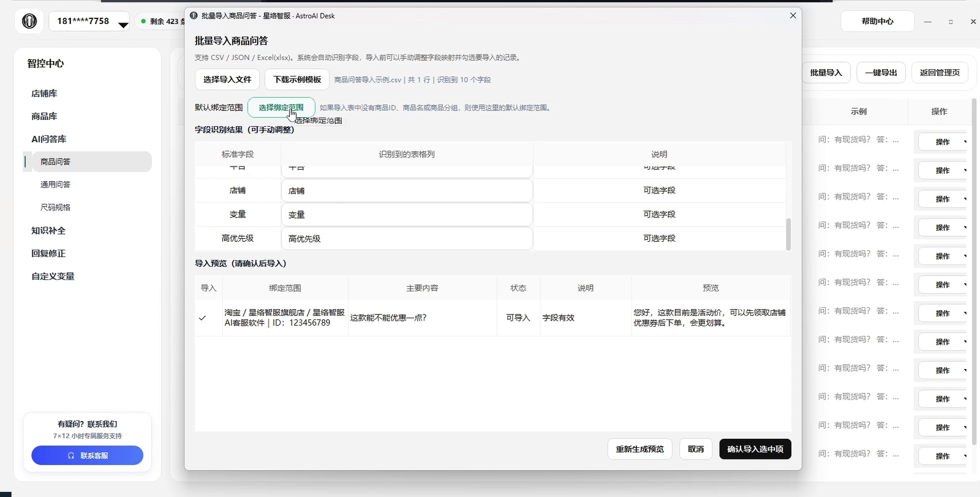Click the blue 联系客服 button
Viewport: 980px width, 497px height.
(88, 455)
